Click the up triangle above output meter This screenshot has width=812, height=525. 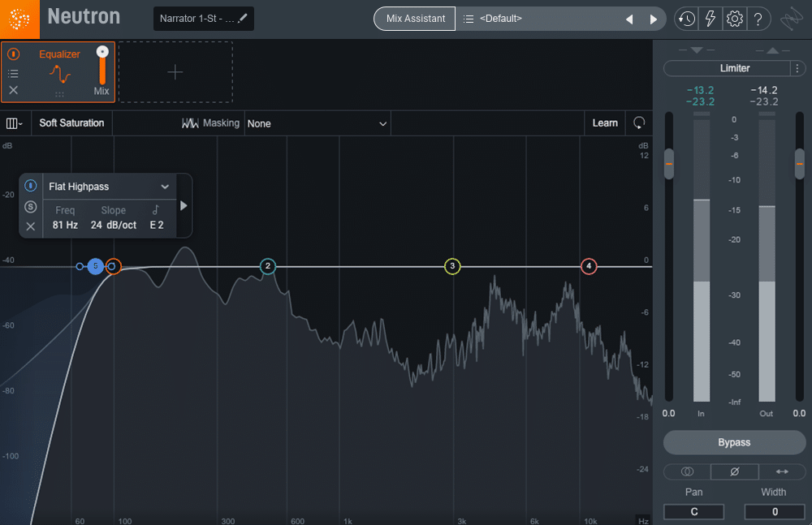(773, 50)
